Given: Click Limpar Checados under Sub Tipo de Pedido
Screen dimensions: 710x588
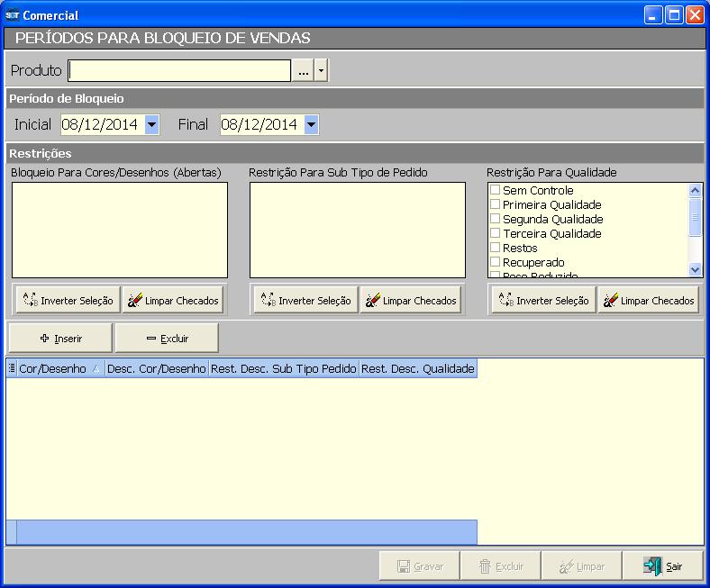Looking at the screenshot, I should pos(411,301).
